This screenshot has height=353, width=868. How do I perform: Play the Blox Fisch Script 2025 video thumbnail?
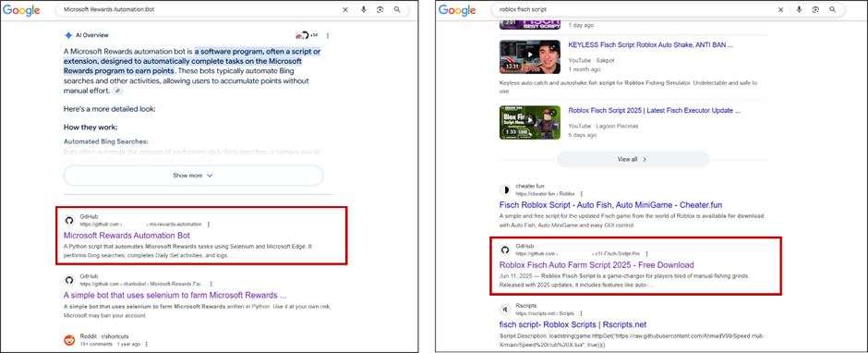click(x=530, y=123)
